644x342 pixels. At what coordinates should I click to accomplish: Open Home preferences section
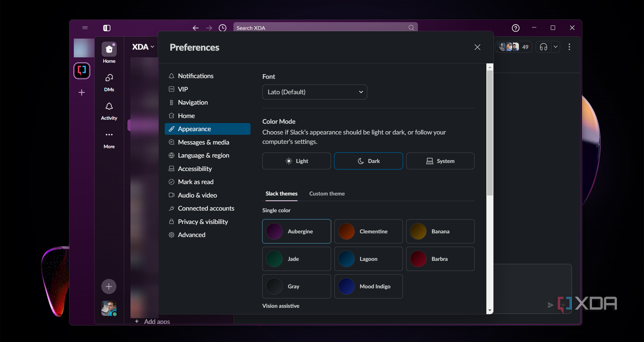tap(208, 116)
